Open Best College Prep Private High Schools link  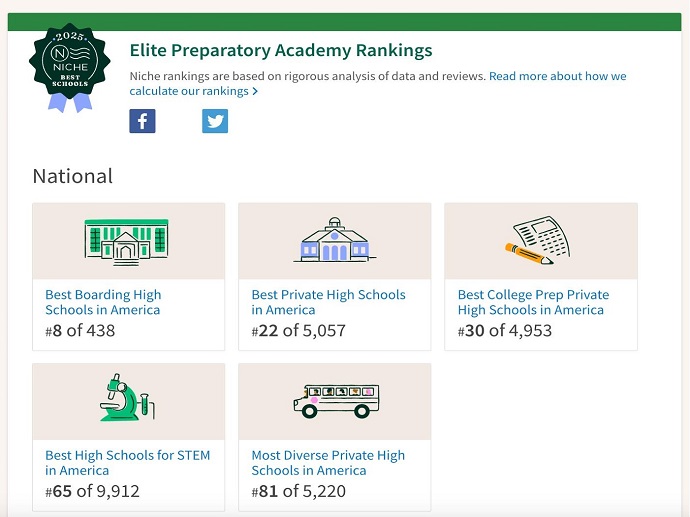[533, 302]
